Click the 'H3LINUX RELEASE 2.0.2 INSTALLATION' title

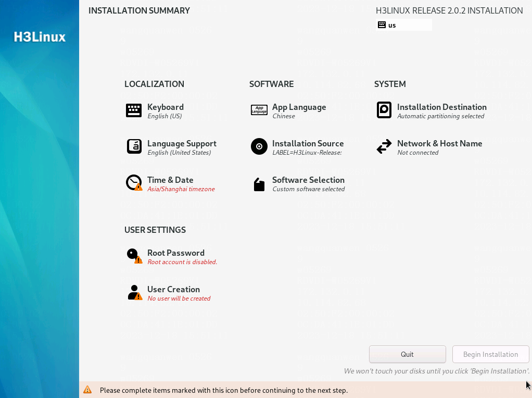point(449,10)
